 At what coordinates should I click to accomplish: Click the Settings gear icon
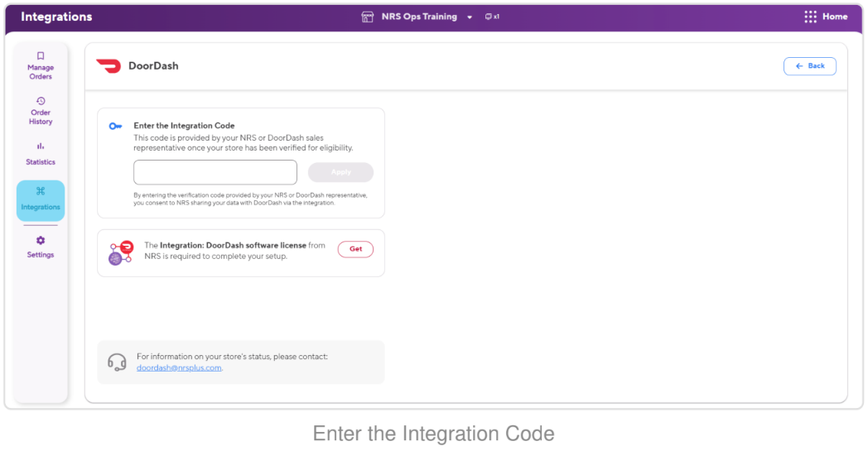[x=41, y=240]
